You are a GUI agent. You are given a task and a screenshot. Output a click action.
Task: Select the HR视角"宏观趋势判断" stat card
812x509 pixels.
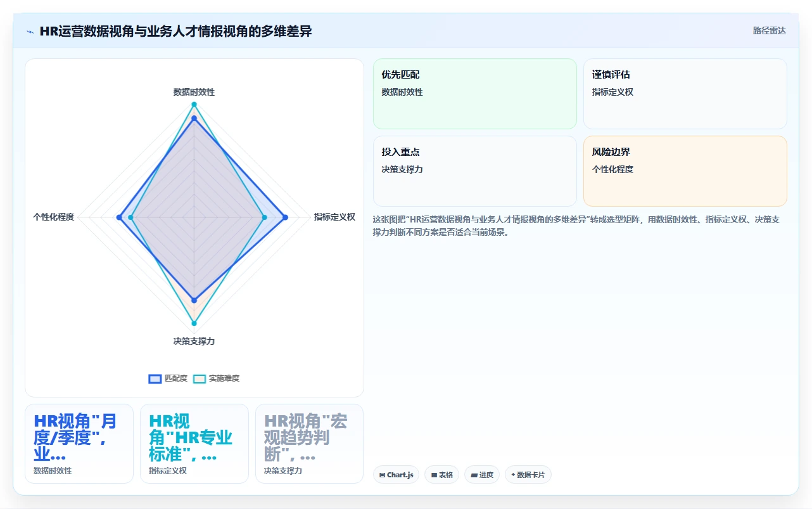pyautogui.click(x=310, y=444)
